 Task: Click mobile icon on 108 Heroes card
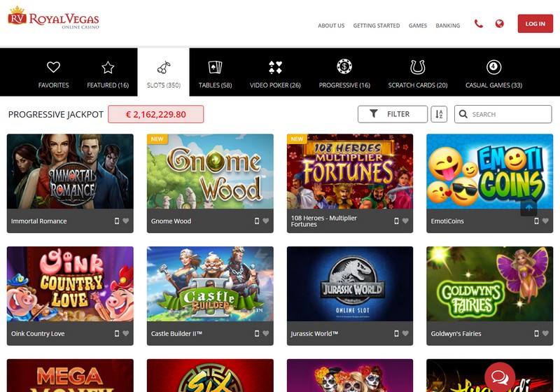pyautogui.click(x=396, y=221)
